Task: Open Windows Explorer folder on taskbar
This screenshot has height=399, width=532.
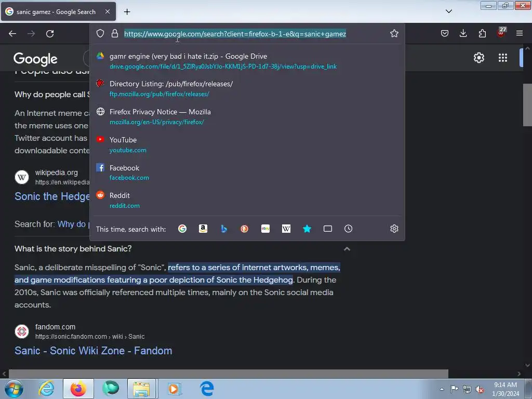Action: (141, 389)
